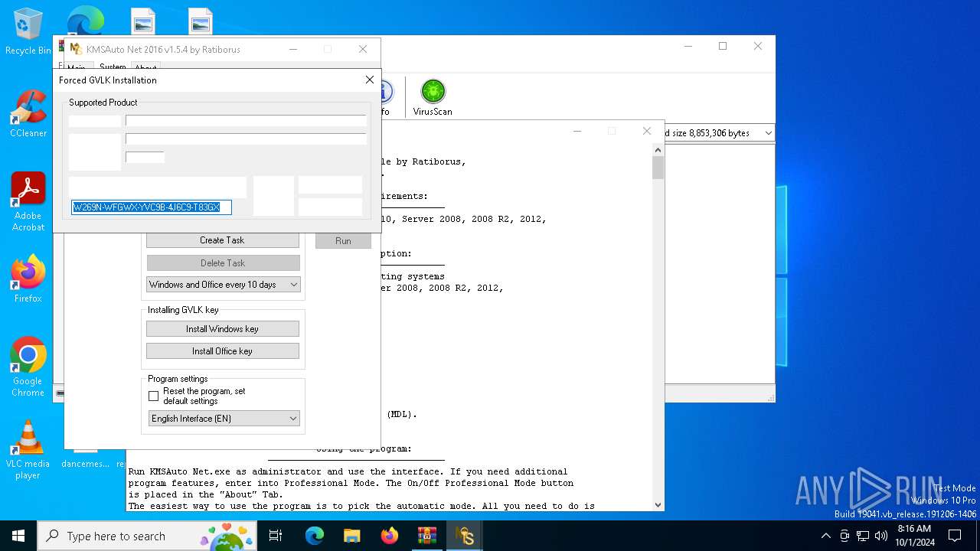Open Google Chrome desktop shortcut

[28, 367]
